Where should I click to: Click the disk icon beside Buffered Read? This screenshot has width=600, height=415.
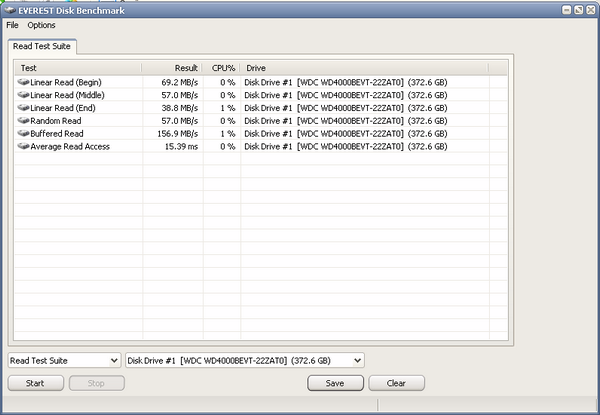[23, 133]
